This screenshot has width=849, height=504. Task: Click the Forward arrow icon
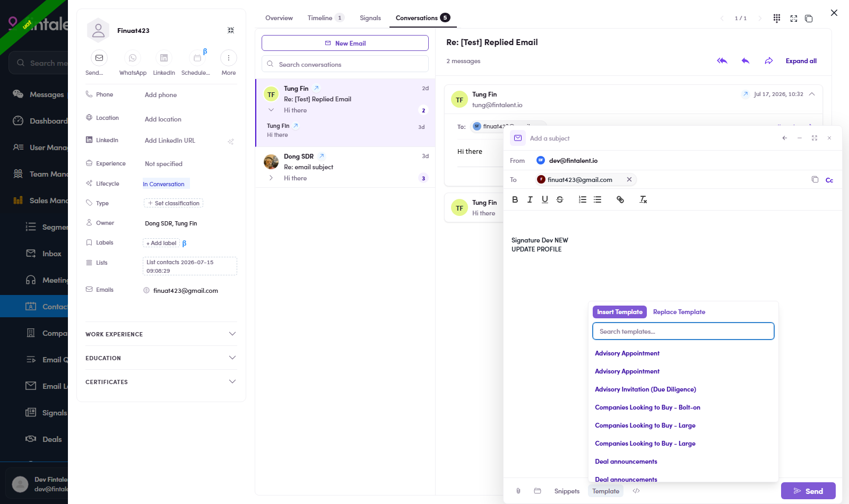tap(769, 61)
